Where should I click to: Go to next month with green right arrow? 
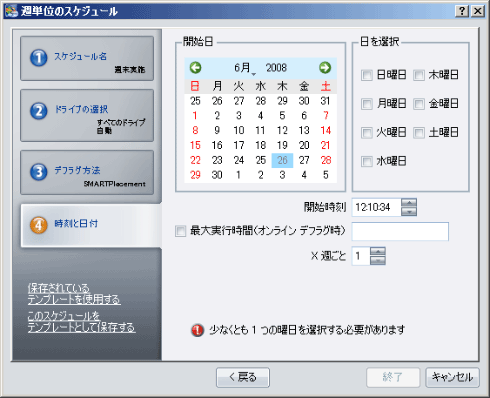click(325, 68)
